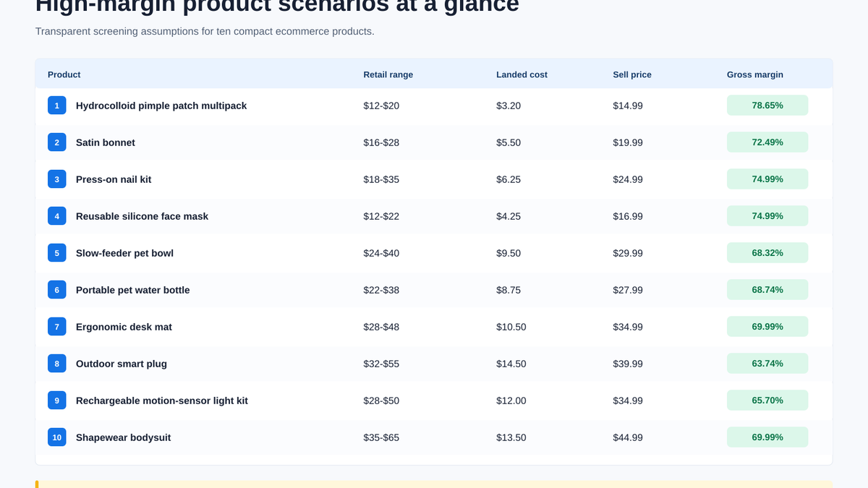
Task: Click the $10.50 landed cost cell
Action: pos(511,327)
